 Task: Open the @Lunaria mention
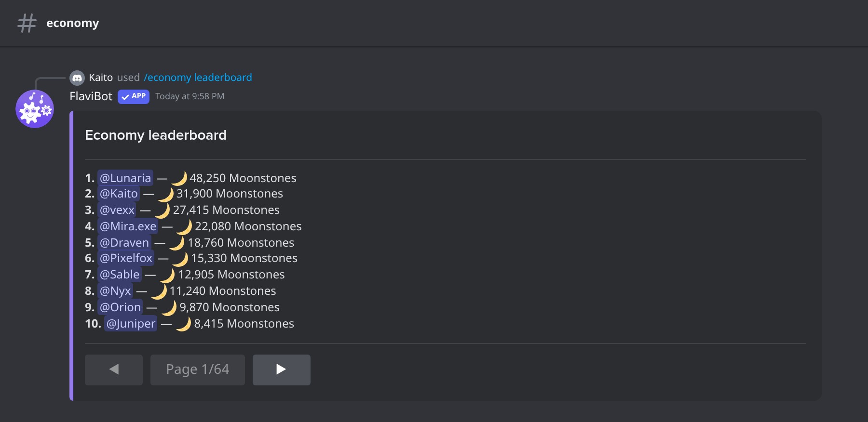125,178
